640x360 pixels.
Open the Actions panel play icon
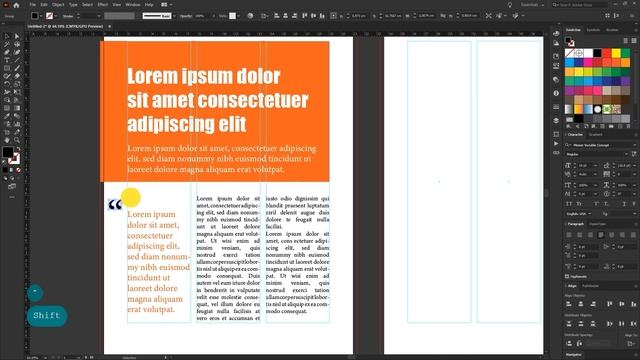point(556,144)
